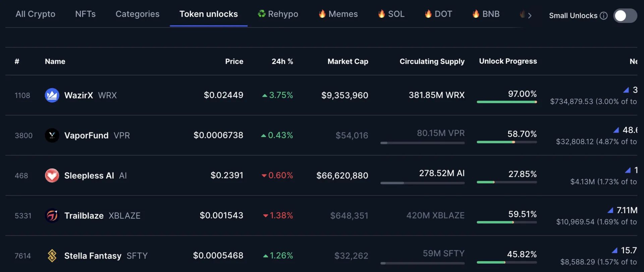Image resolution: width=644 pixels, height=272 pixels.
Task: Click the Trailblaze coin logo icon
Action: (x=52, y=216)
